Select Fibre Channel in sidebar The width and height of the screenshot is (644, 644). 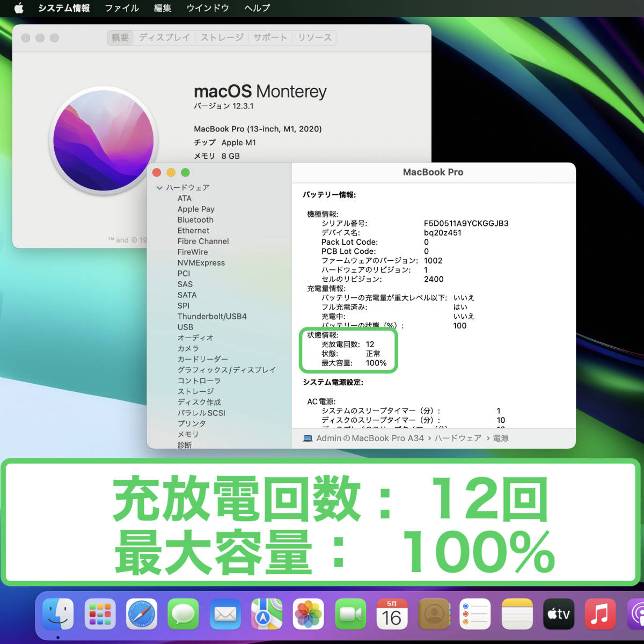pyautogui.click(x=203, y=241)
